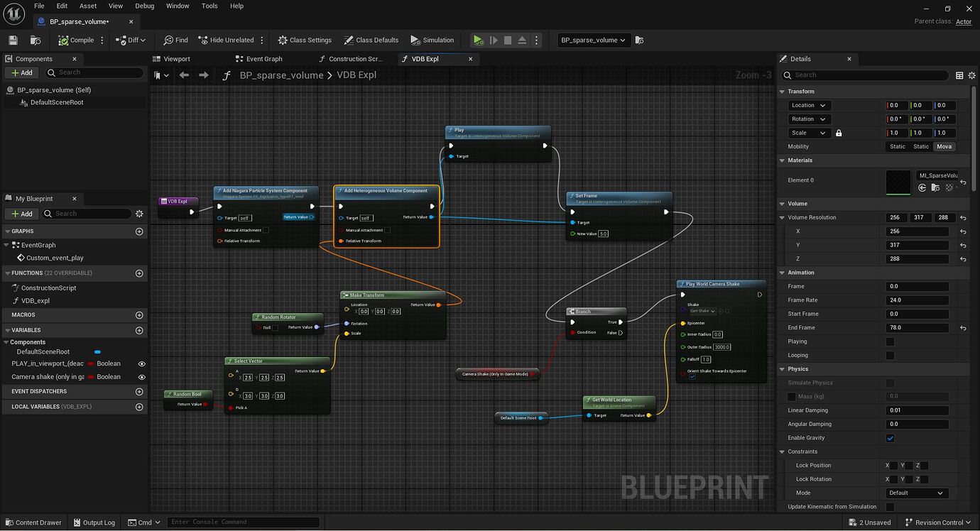Enable the Looping checkbox in Animation
This screenshot has width=980, height=531.
[x=890, y=355]
